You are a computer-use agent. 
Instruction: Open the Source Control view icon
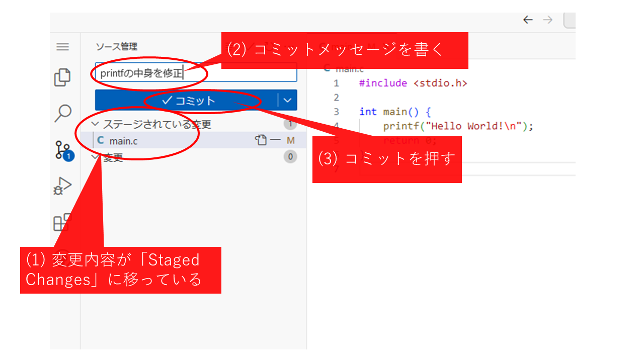pos(63,150)
